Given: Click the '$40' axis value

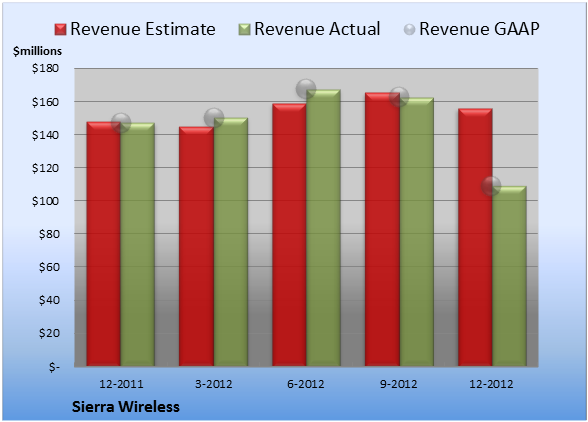Looking at the screenshot, I should tap(49, 300).
